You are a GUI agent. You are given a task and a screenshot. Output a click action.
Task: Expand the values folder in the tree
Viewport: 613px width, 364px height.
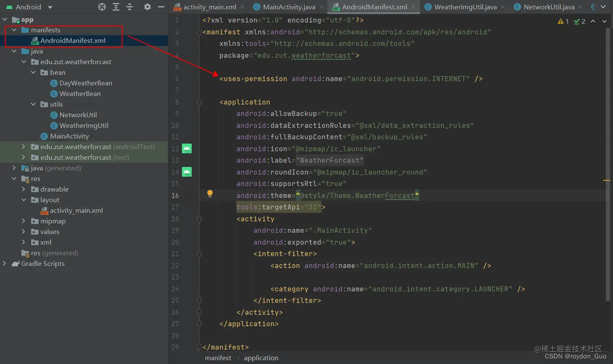[24, 231]
